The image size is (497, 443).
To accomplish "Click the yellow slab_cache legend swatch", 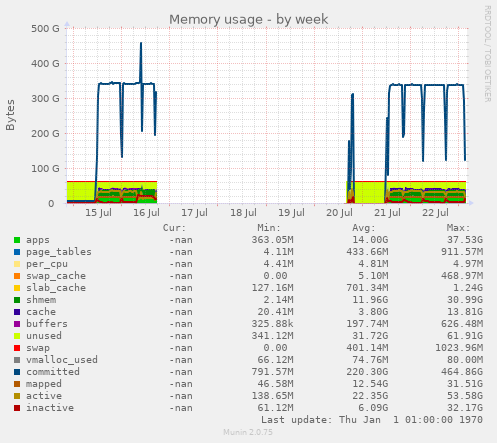I will coord(17,288).
